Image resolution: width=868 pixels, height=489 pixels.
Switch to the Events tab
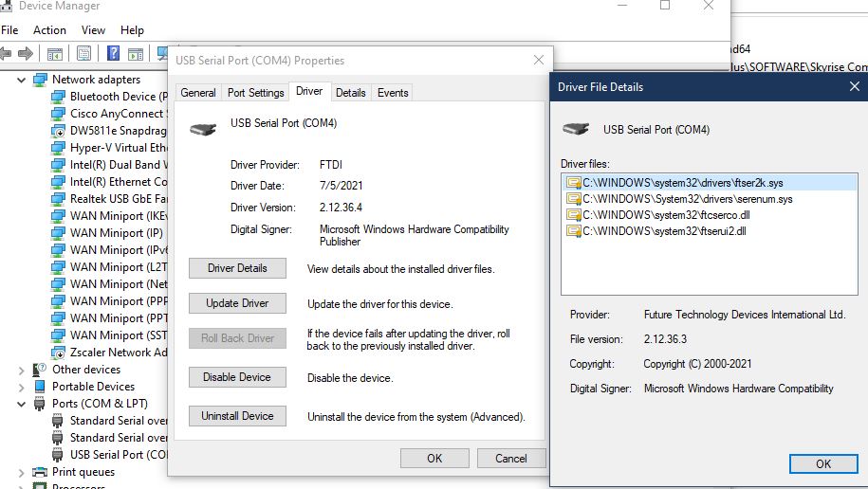[x=393, y=92]
